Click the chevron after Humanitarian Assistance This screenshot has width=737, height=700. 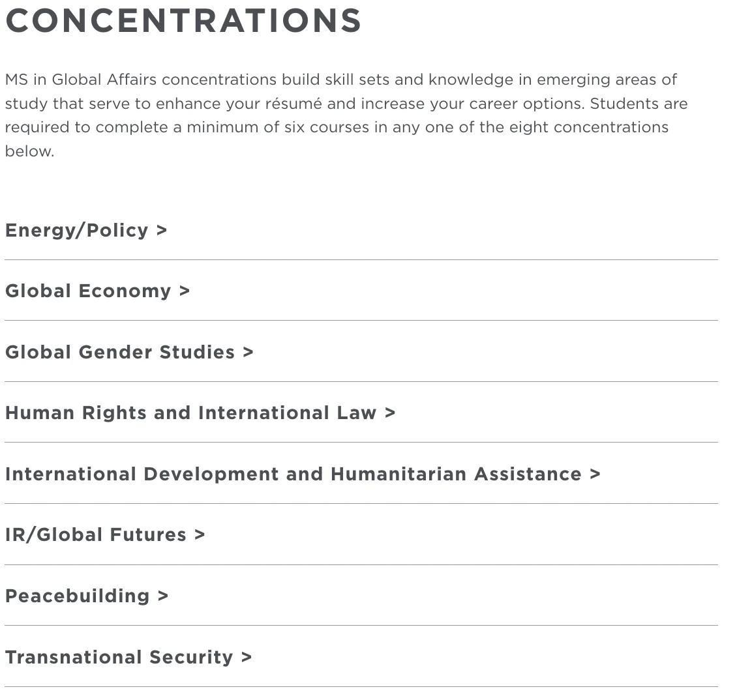pos(595,474)
